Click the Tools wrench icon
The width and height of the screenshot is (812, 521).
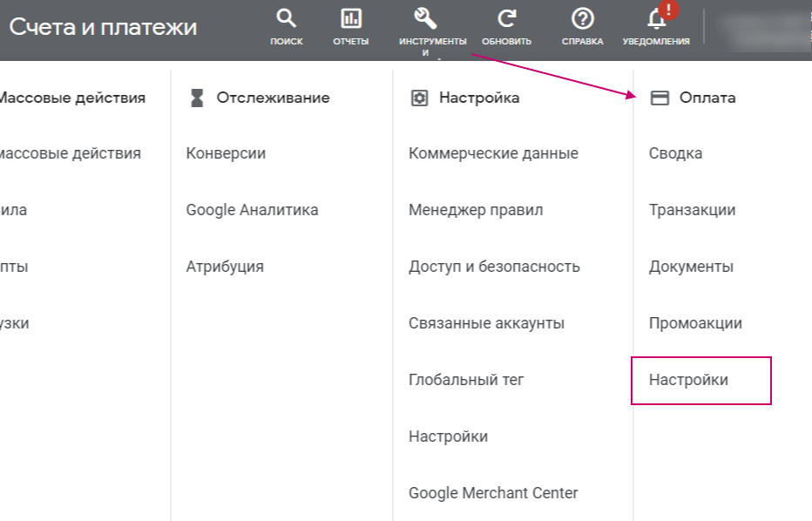point(425,19)
